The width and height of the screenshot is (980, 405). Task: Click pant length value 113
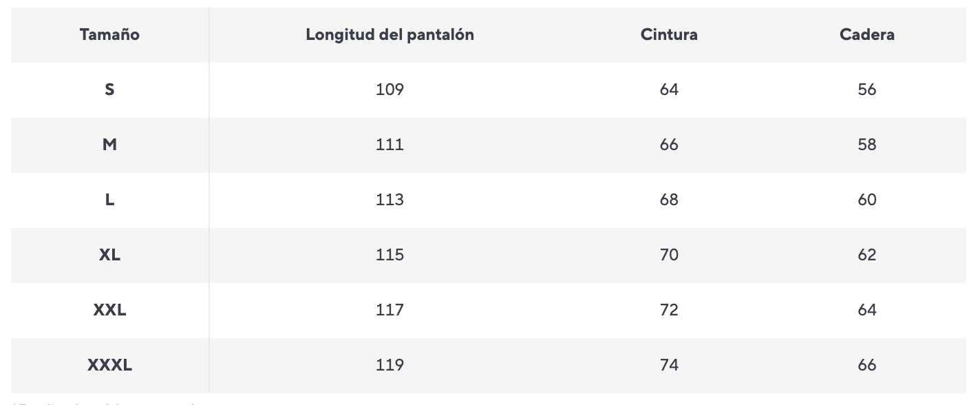tap(390, 200)
